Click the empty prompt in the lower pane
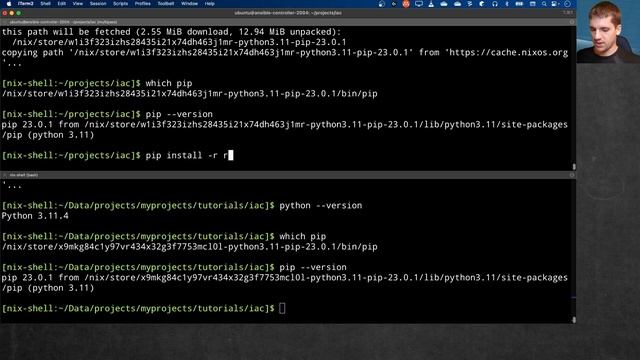This screenshot has width=640, height=360. (143, 308)
